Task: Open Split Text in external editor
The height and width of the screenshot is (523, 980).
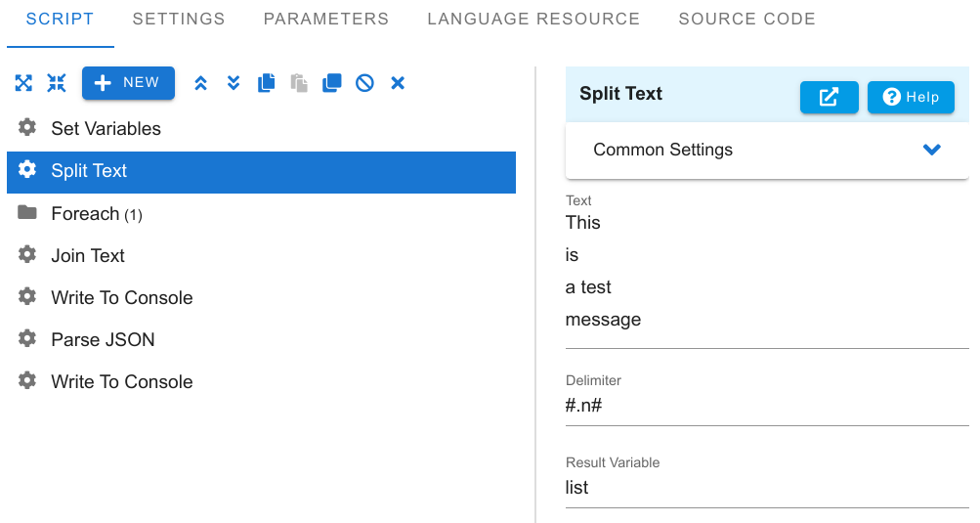Action: click(829, 97)
